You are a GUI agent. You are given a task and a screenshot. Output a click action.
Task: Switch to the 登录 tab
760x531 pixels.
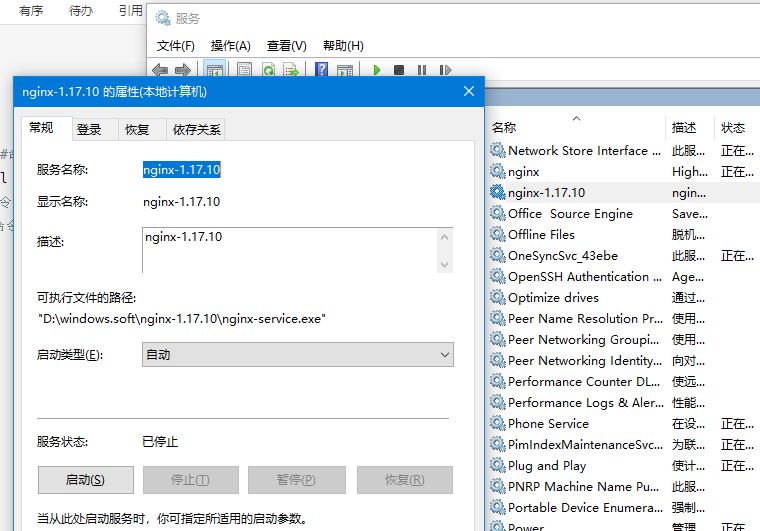tap(95, 129)
